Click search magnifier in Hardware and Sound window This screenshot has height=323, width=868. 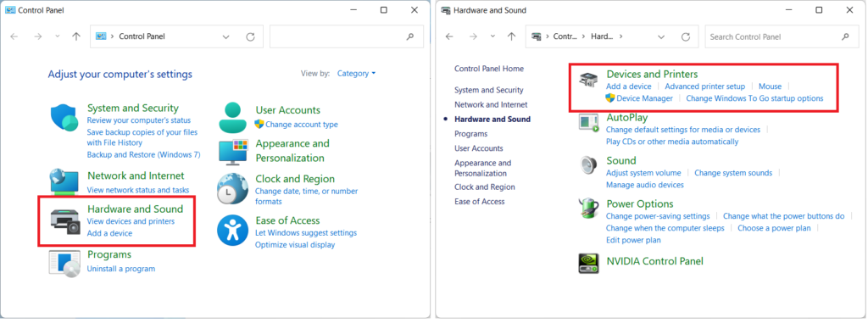coord(845,36)
